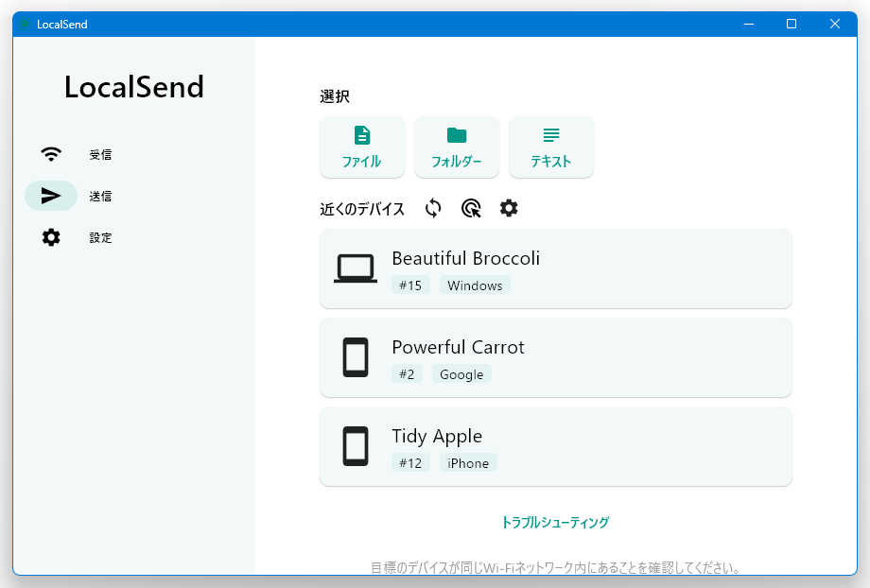This screenshot has width=870, height=588.
Task: Click the large LocalSend logo text
Action: click(x=134, y=87)
